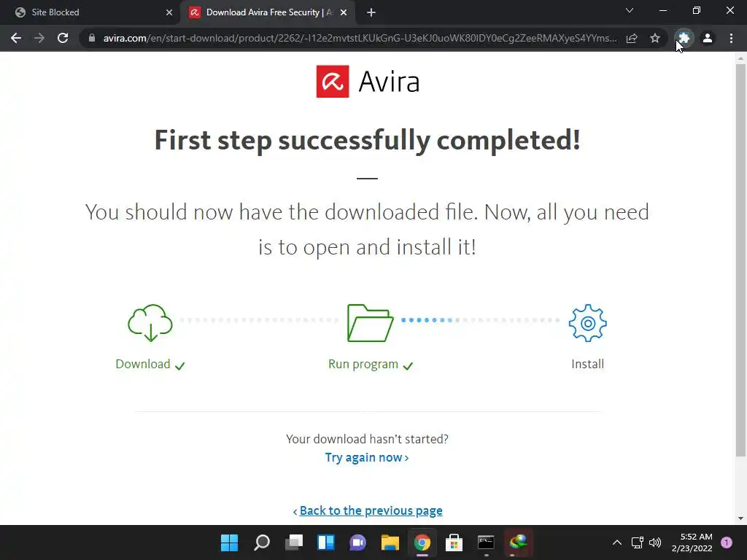The image size is (747, 560).
Task: Click the gear Install step icon
Action: [587, 323]
